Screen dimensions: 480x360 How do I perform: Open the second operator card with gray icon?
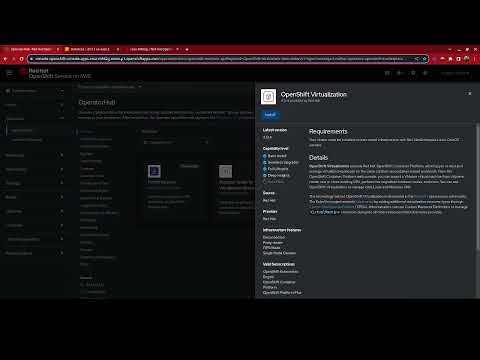pos(233,191)
